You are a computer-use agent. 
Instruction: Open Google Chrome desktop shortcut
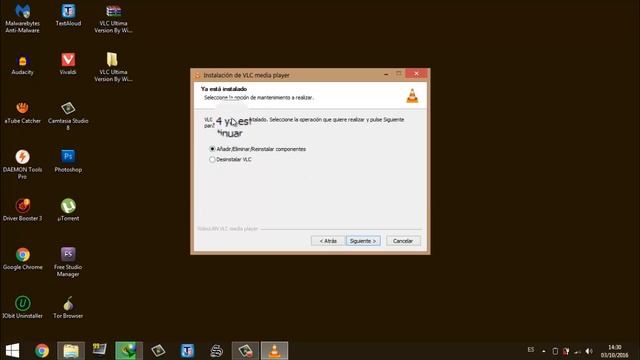pos(22,259)
